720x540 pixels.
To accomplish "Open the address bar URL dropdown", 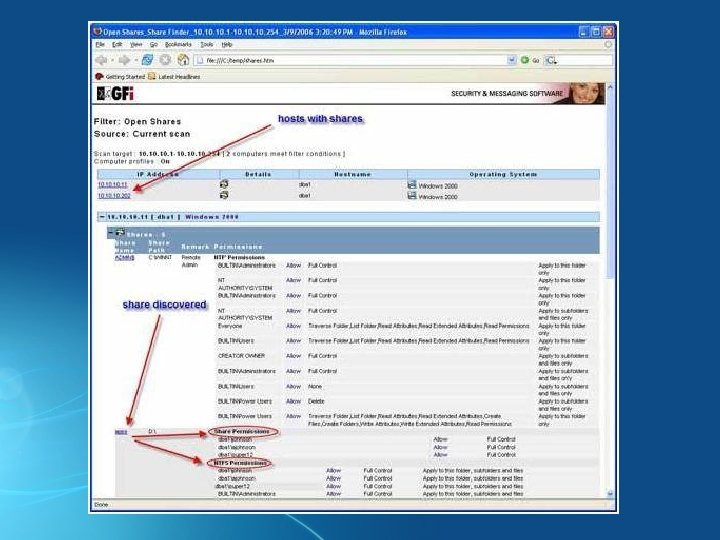I will (x=512, y=60).
